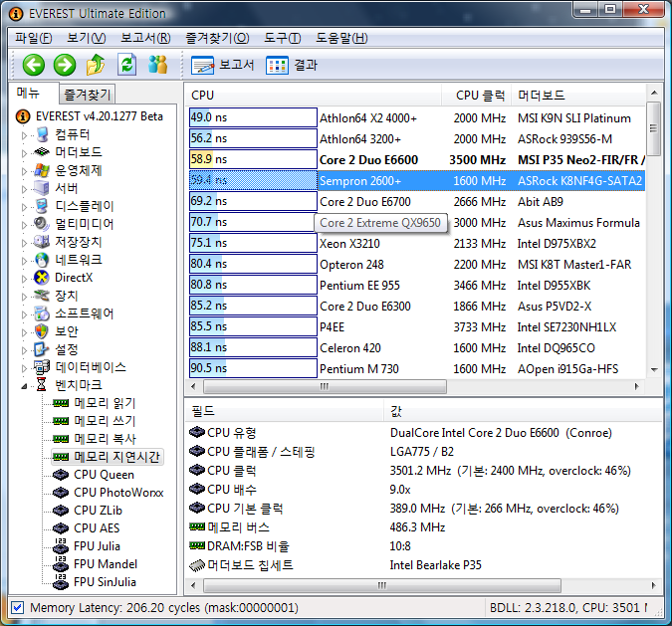672x626 pixels.
Task: Open the 결과 results toolbar button
Action: (292, 65)
